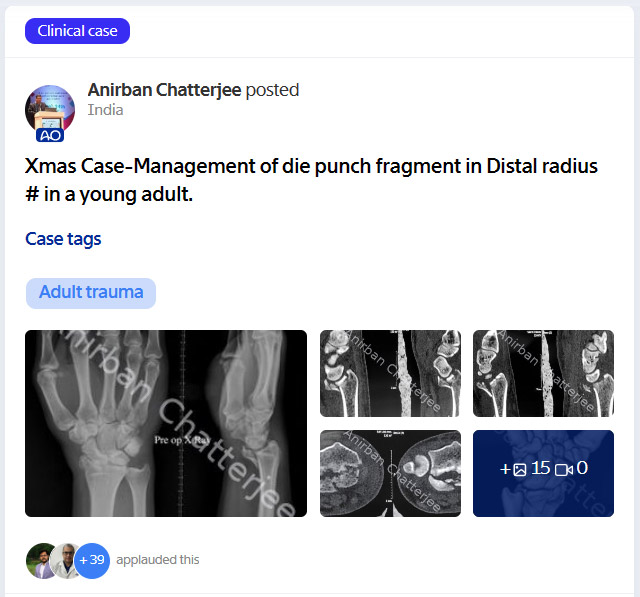This screenshot has height=597, width=640.
Task: Open the Pre op X-Ray image
Action: (x=166, y=424)
